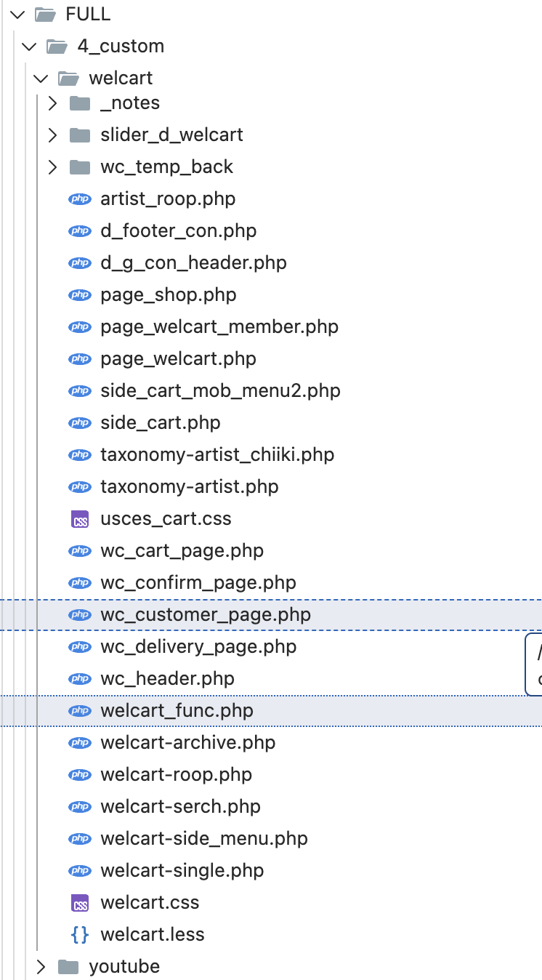
Task: Expand the _notes folder chevron
Action: click(52, 103)
